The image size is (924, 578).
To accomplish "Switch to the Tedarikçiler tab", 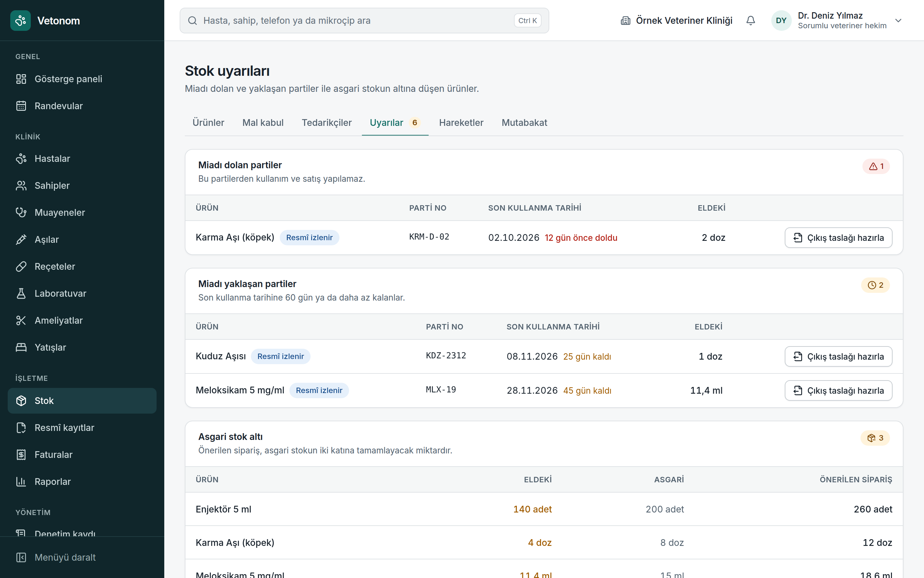I will [327, 123].
